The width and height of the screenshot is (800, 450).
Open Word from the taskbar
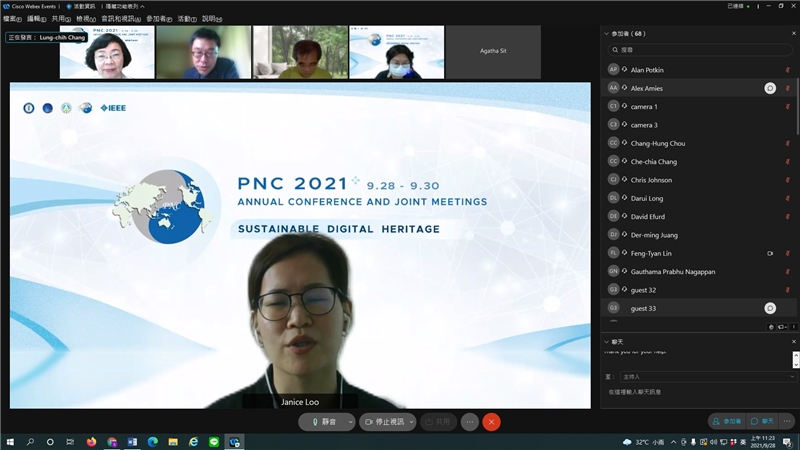click(132, 442)
